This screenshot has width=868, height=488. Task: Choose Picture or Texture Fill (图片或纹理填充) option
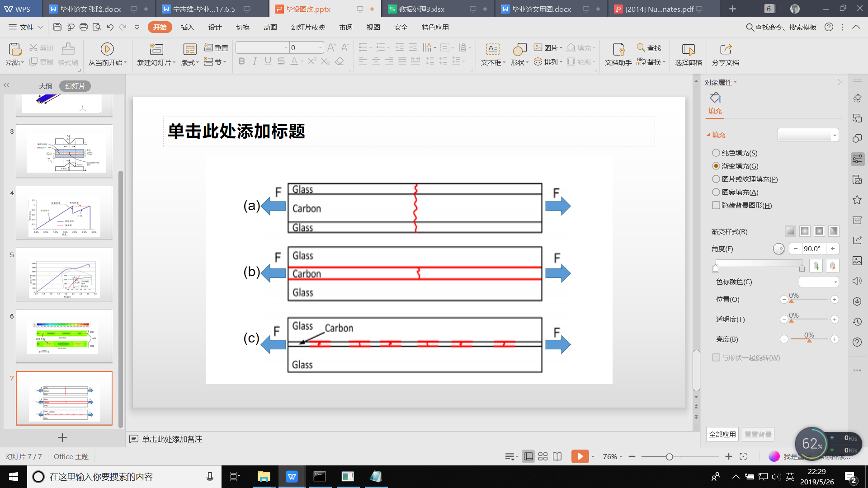pos(716,179)
